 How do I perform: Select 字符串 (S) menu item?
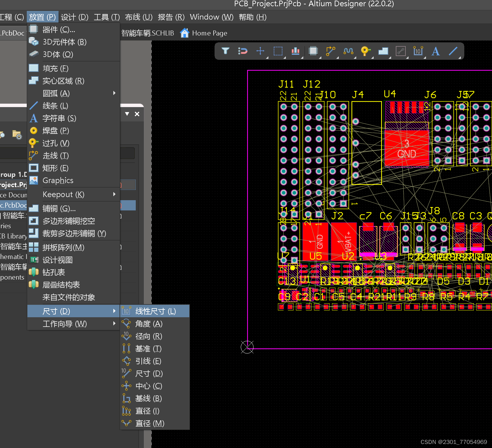[x=73, y=118]
